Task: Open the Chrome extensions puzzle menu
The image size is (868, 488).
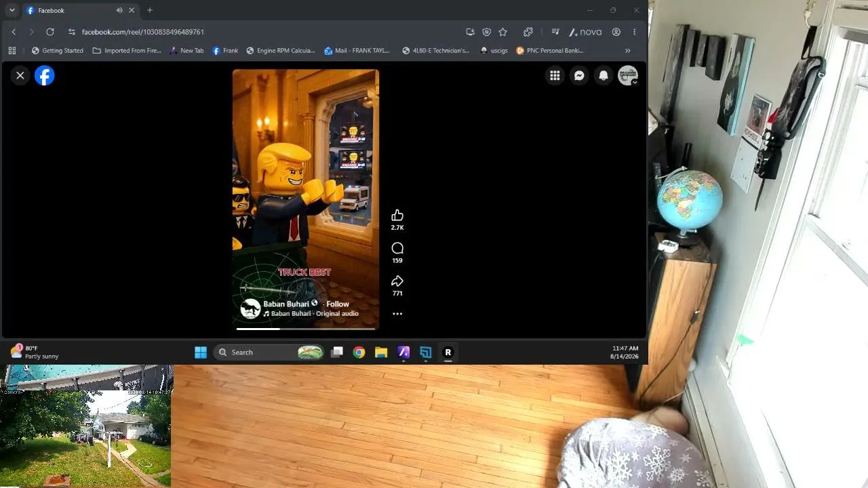Action: tap(528, 32)
